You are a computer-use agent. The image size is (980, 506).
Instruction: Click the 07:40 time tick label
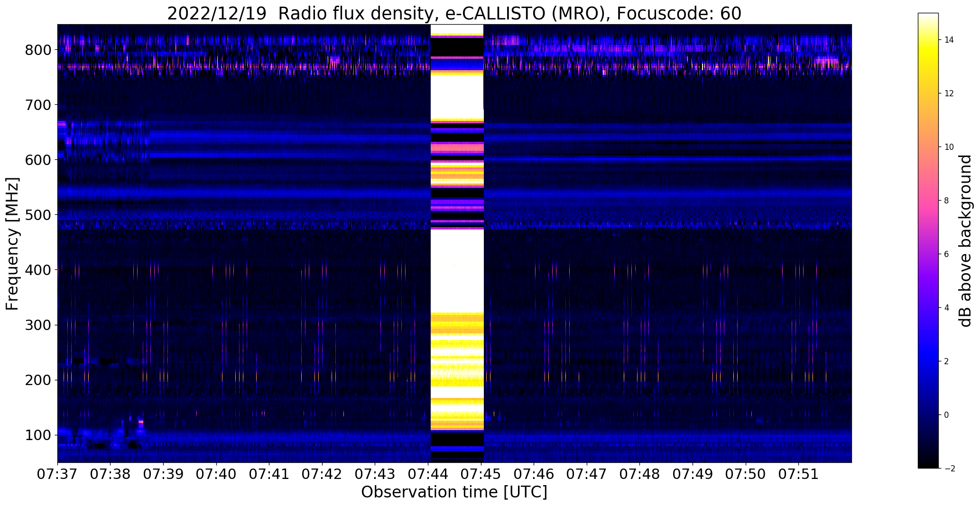pos(216,475)
